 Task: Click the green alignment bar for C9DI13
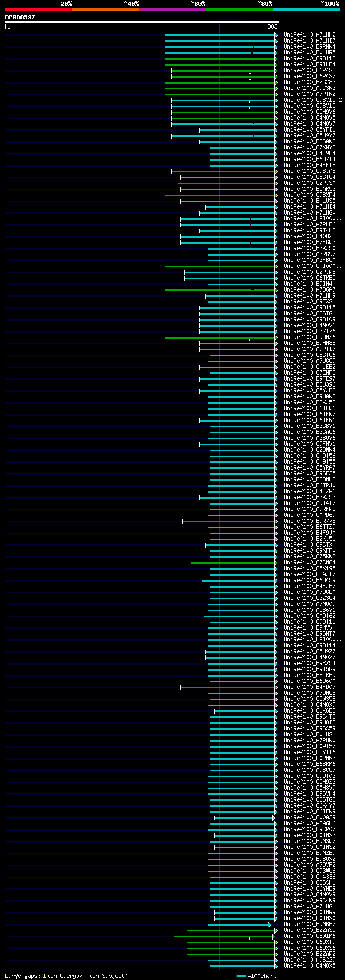point(222,59)
